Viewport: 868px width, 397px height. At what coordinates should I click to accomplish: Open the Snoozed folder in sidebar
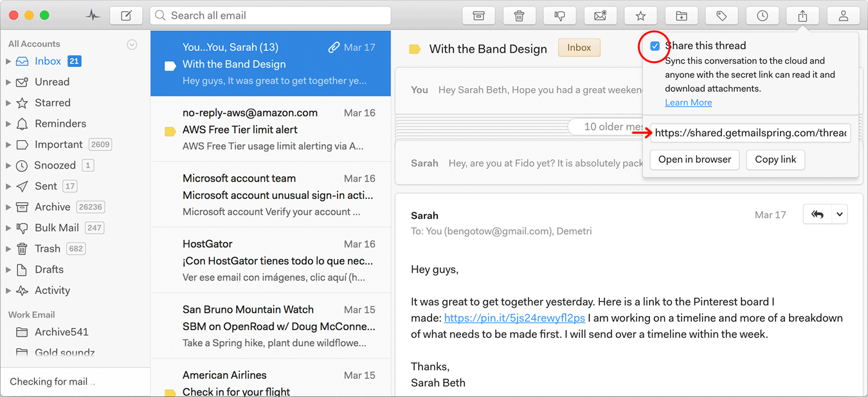(x=55, y=165)
